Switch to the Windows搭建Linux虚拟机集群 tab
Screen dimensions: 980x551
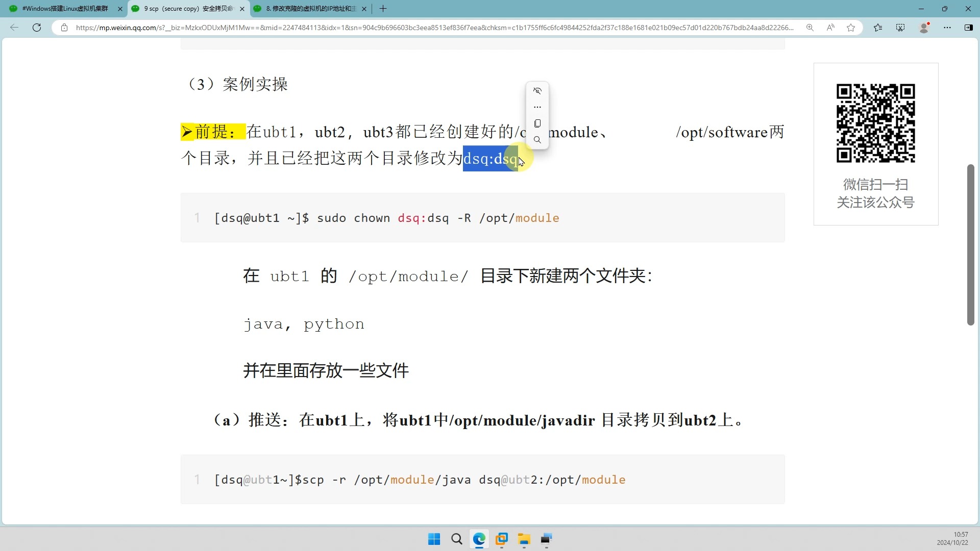(61, 9)
